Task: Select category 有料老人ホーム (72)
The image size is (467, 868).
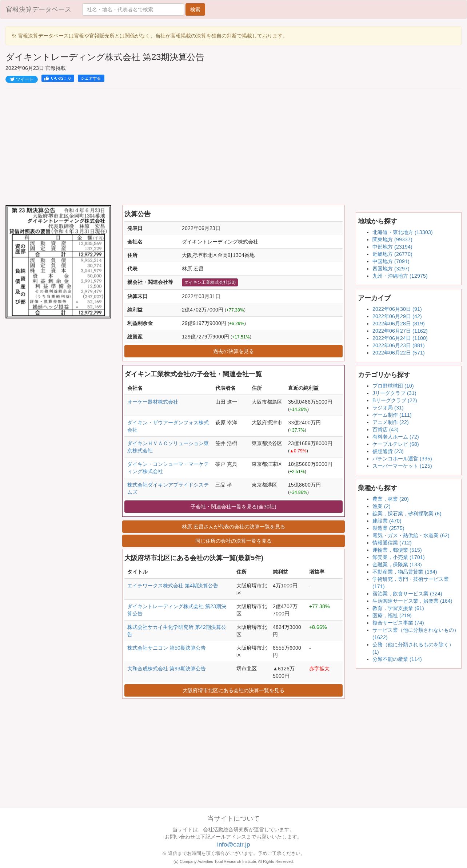Action: click(x=395, y=437)
